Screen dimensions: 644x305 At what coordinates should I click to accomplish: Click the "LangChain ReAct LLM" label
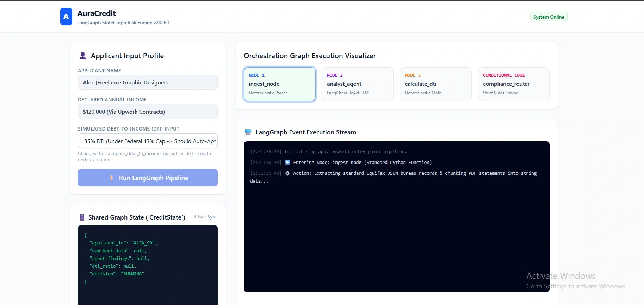[348, 93]
